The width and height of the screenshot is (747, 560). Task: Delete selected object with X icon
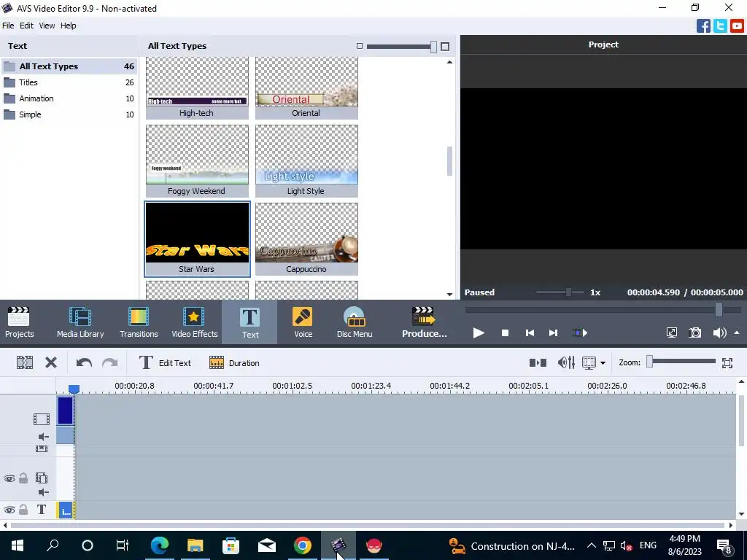(x=51, y=363)
